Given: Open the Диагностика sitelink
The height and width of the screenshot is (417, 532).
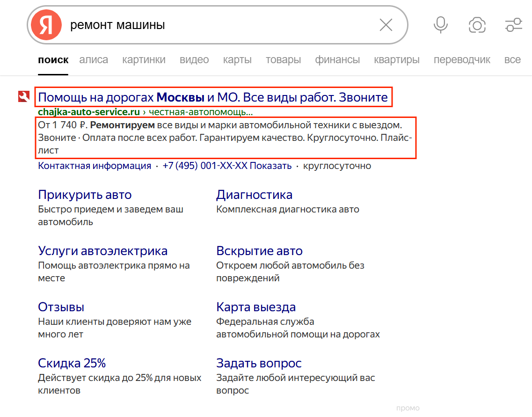Looking at the screenshot, I should coord(255,194).
